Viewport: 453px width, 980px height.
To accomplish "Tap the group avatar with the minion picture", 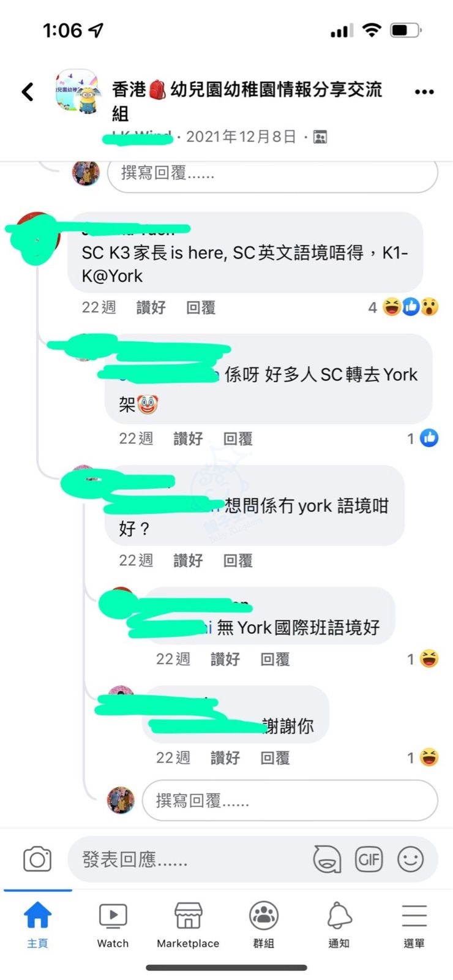I will (x=77, y=91).
